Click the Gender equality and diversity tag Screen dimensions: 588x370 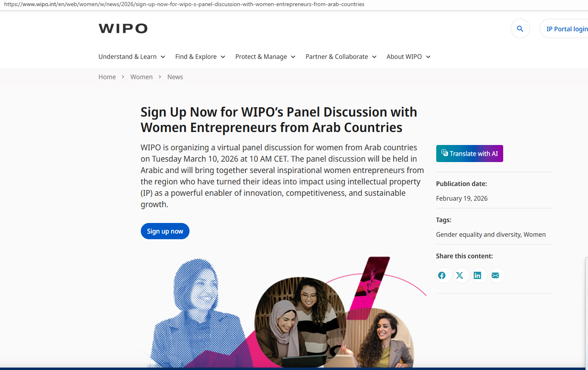pyautogui.click(x=478, y=234)
